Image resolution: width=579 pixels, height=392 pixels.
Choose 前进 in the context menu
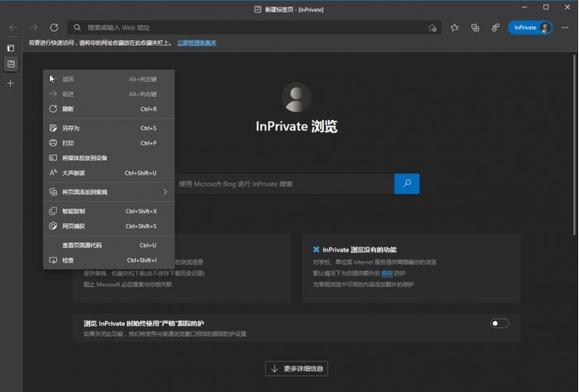tap(109, 94)
